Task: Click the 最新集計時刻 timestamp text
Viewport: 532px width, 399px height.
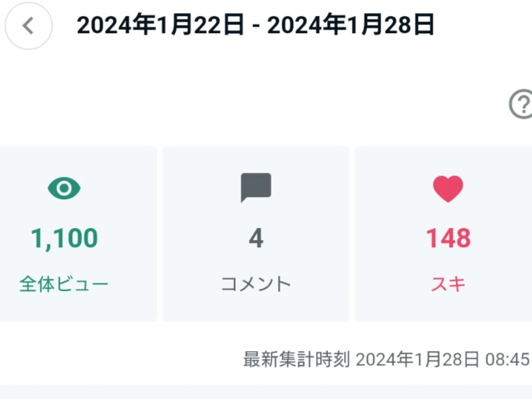Action: click(387, 360)
